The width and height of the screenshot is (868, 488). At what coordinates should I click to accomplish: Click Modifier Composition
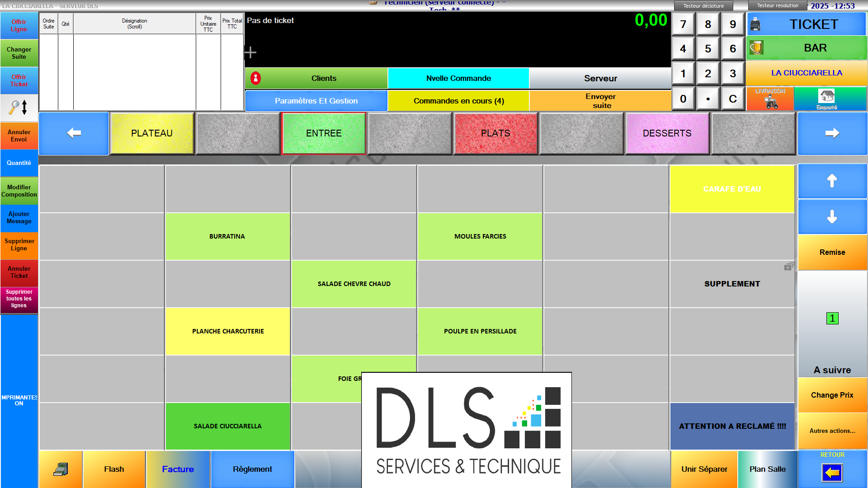(19, 191)
